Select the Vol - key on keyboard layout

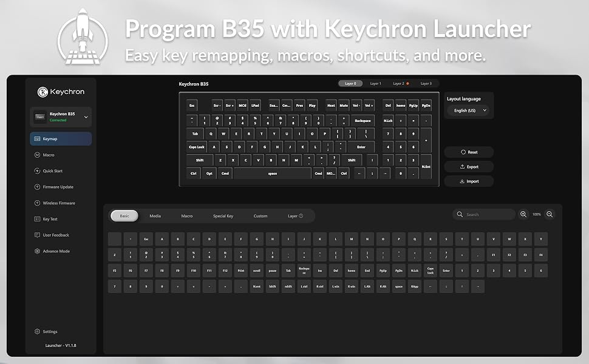point(356,106)
